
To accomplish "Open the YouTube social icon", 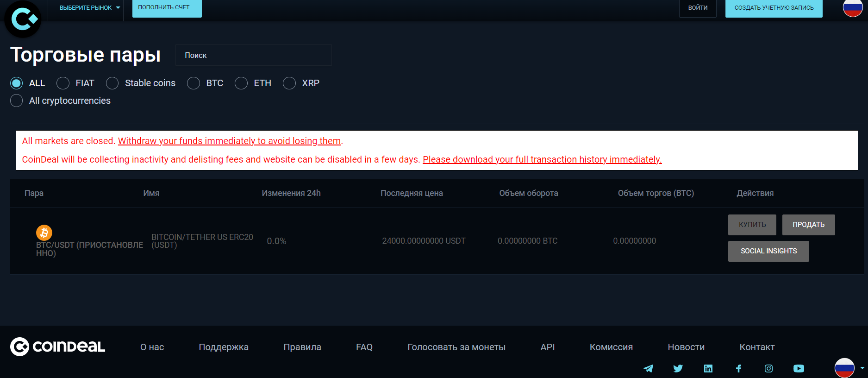I will point(799,369).
